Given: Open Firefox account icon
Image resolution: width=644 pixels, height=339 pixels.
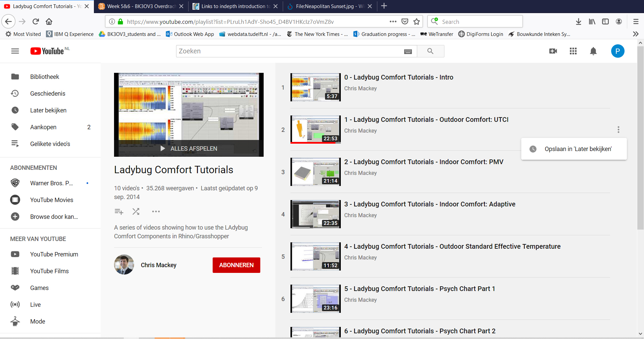Looking at the screenshot, I should click(619, 21).
